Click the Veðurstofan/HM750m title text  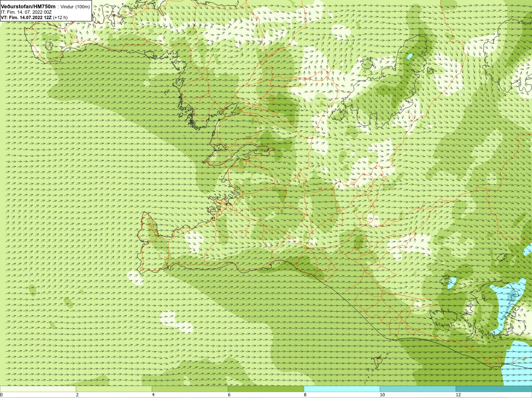28,6
